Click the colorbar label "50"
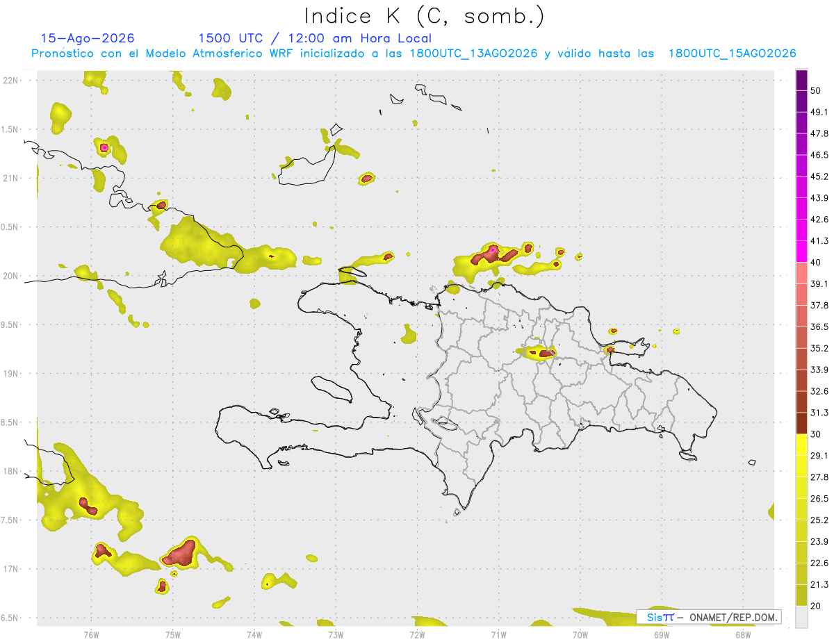The height and width of the screenshot is (644, 834). pyautogui.click(x=815, y=90)
